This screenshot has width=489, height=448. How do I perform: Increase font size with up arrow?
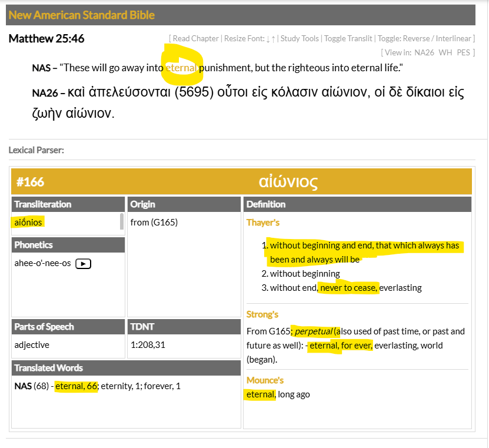(273, 39)
